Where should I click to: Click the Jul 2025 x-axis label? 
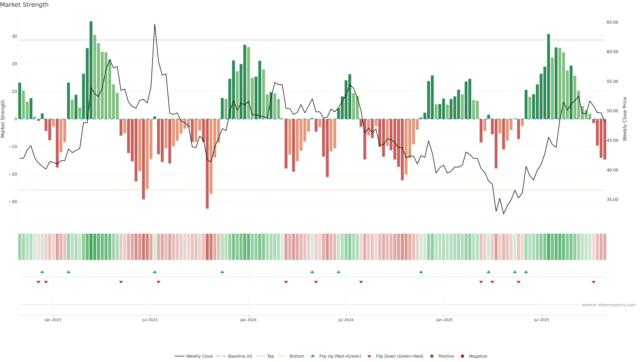(541, 320)
